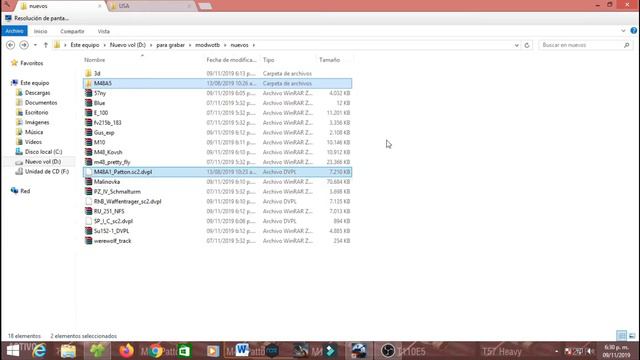
Task: Click the search magnifier icon
Action: (x=627, y=45)
